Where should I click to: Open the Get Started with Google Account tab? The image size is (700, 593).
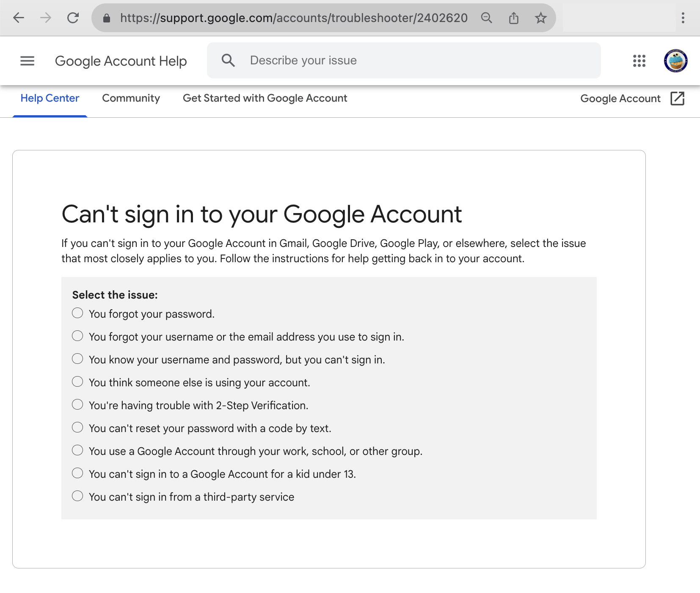pyautogui.click(x=265, y=98)
